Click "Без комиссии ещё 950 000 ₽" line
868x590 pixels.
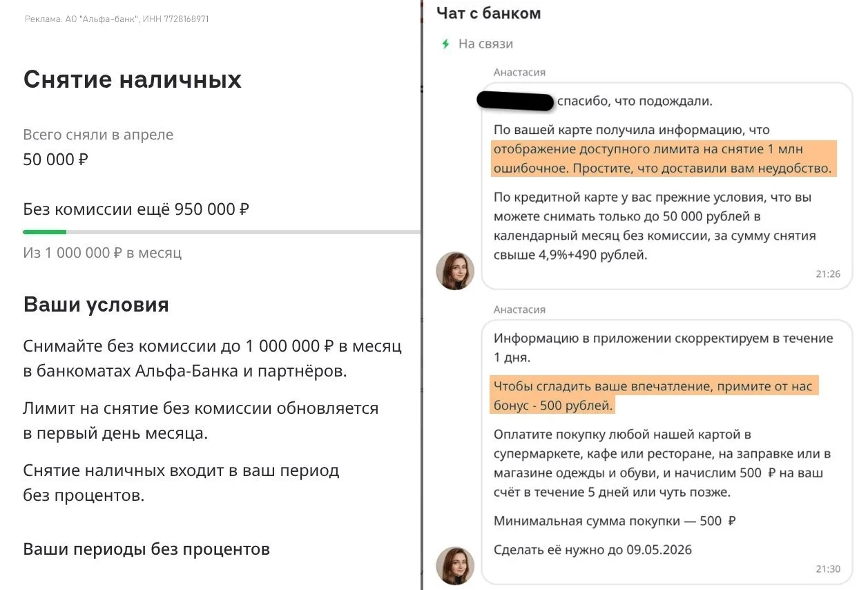tap(135, 209)
